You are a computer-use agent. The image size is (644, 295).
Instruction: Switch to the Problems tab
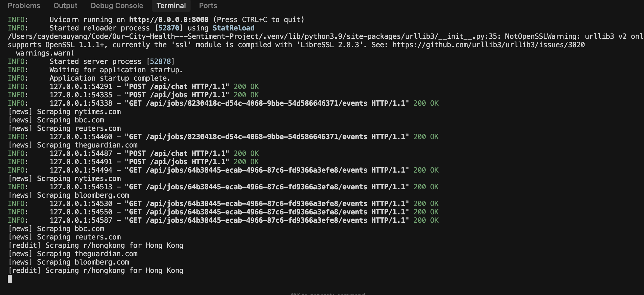click(24, 6)
